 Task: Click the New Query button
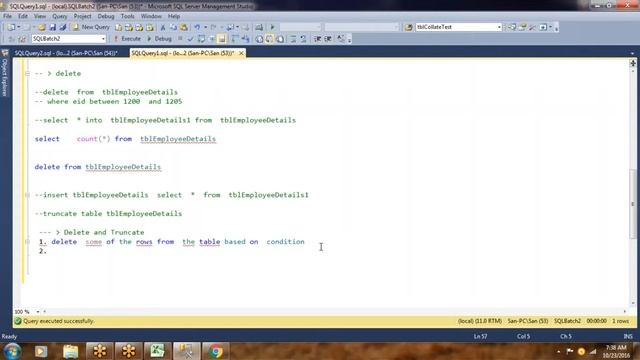click(91, 27)
